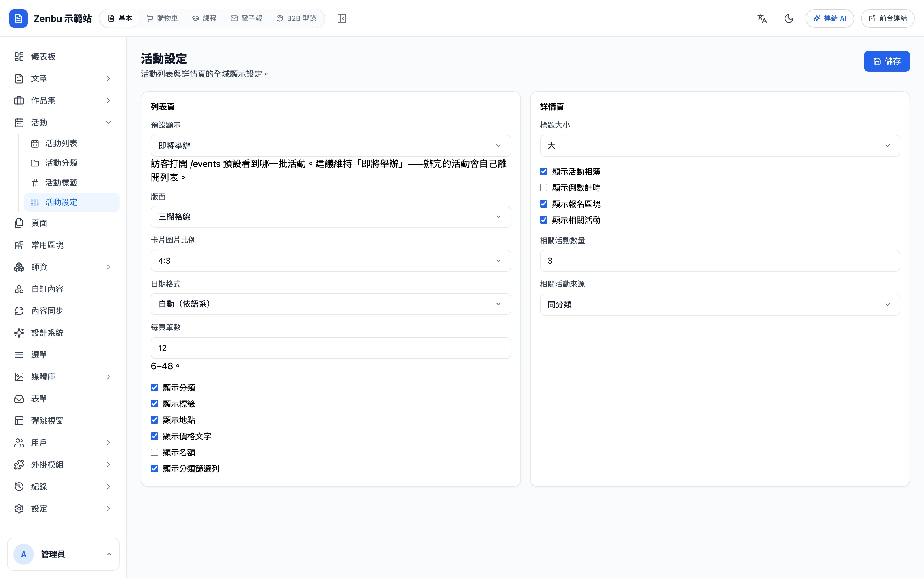Click the 活動列表 calendar icon
This screenshot has height=578, width=924.
click(x=35, y=143)
